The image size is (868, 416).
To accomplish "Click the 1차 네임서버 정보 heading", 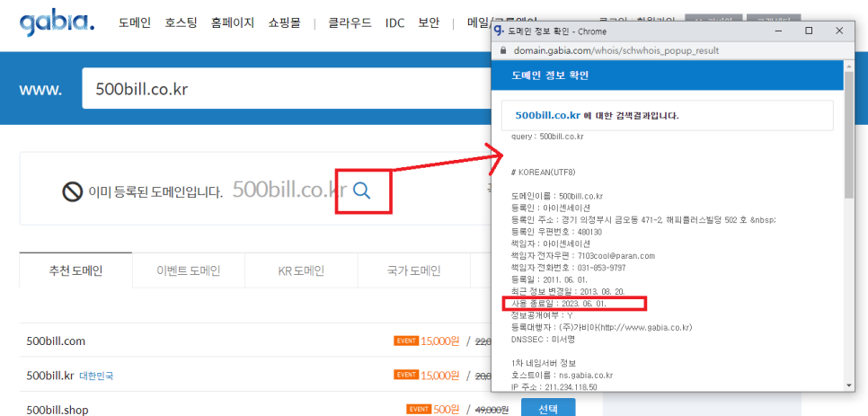I will (544, 364).
